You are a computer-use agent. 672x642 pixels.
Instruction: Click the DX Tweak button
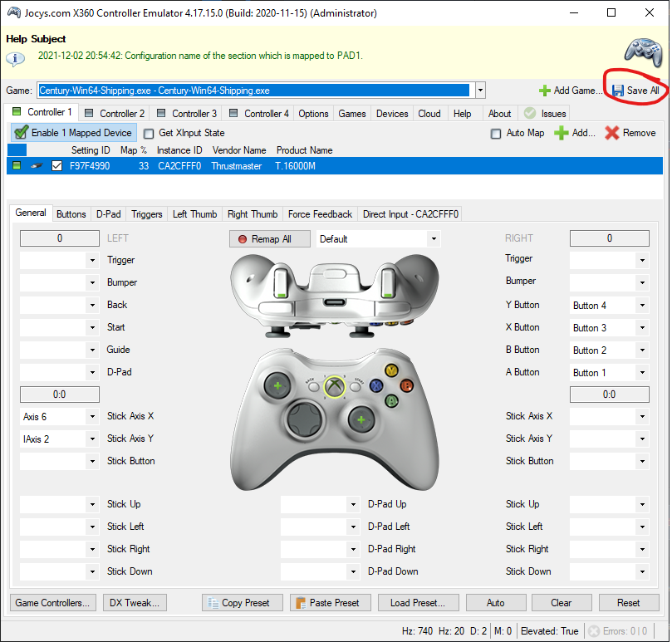click(x=134, y=602)
